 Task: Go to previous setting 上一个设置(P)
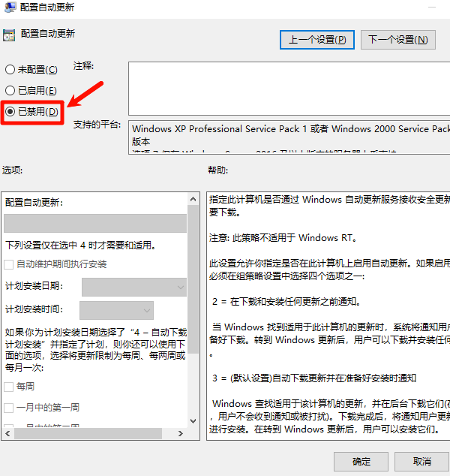click(x=317, y=40)
